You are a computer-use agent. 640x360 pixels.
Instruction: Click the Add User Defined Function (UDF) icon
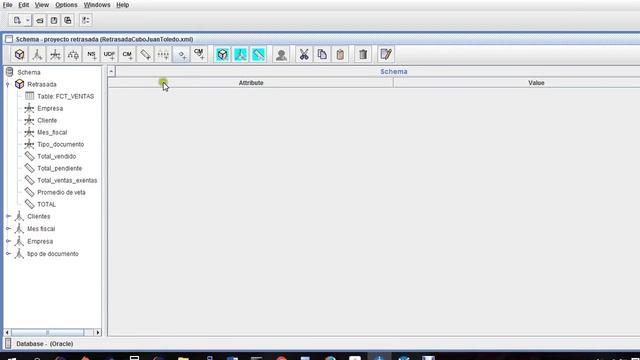pyautogui.click(x=109, y=54)
